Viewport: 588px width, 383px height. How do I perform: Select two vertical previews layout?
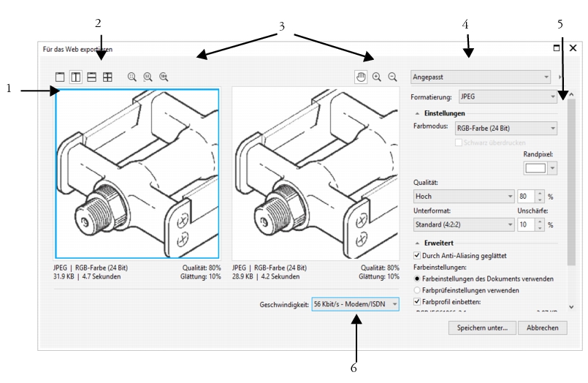[75, 77]
